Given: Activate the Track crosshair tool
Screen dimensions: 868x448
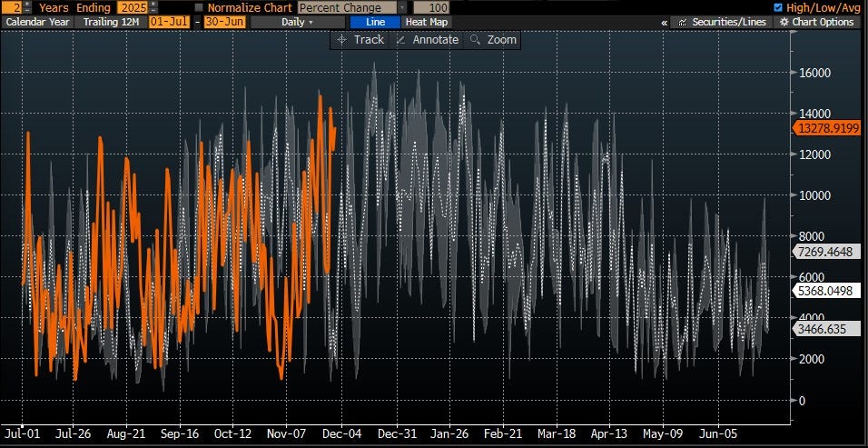Looking at the screenshot, I should [x=360, y=40].
